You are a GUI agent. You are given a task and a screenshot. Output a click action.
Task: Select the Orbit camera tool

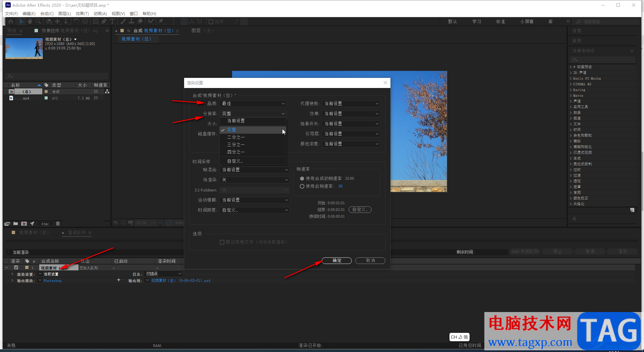(49, 21)
